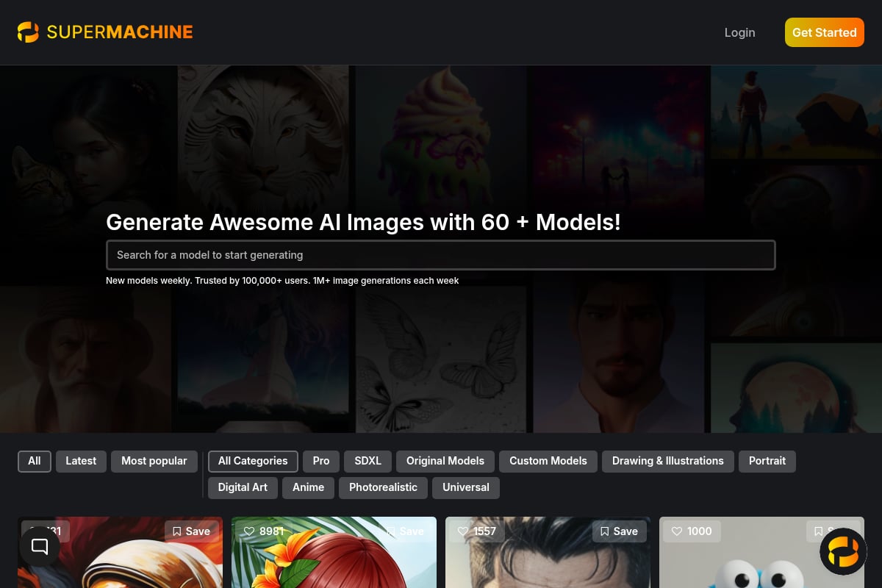The image size is (882, 588).
Task: Click the Supermachine logo icon
Action: [28, 32]
